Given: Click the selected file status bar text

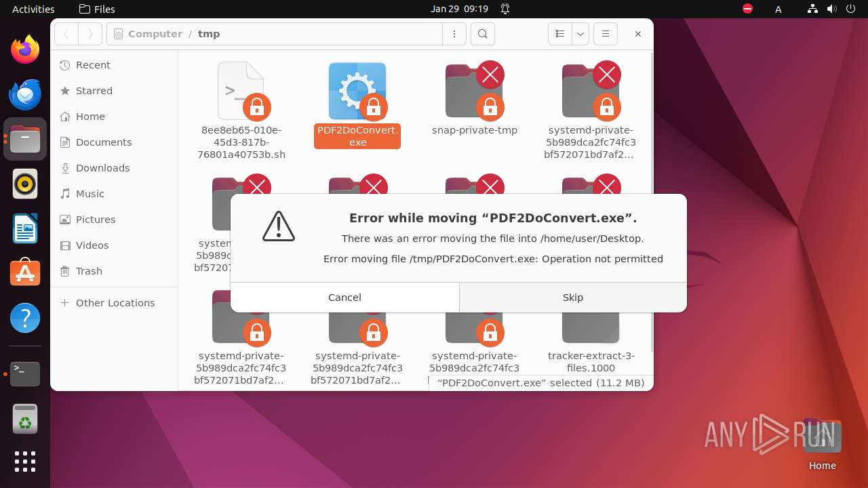Looking at the screenshot, I should tap(541, 383).
